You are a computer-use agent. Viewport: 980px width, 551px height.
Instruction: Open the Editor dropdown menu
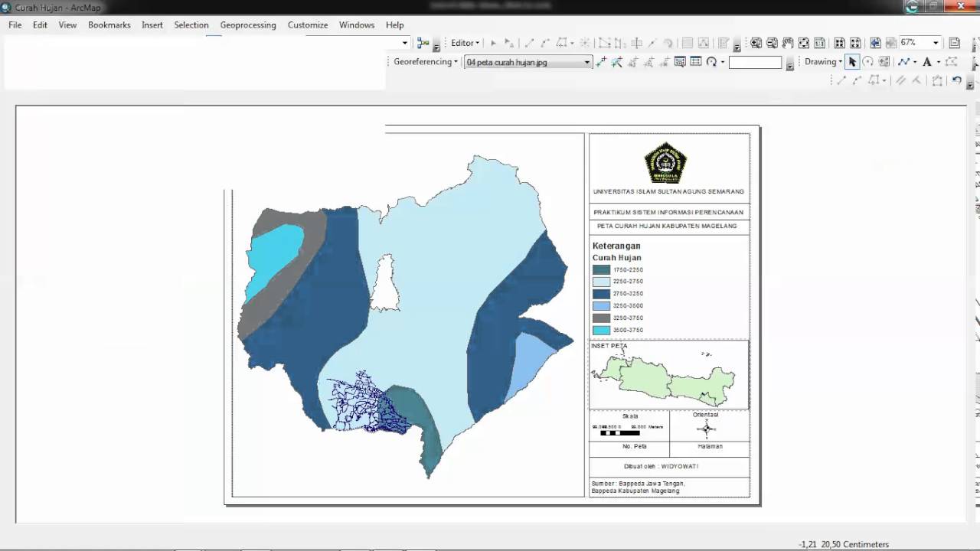point(465,43)
